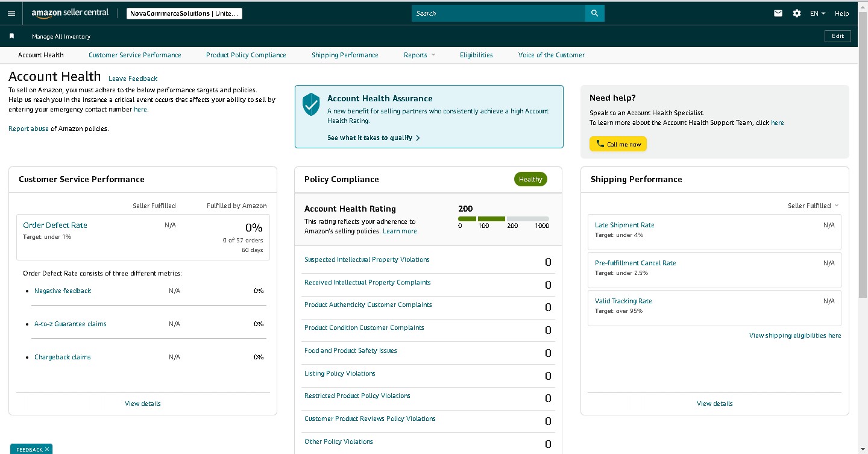The height and width of the screenshot is (454, 868).
Task: Click the Account Health Rating progress bar
Action: click(503, 218)
